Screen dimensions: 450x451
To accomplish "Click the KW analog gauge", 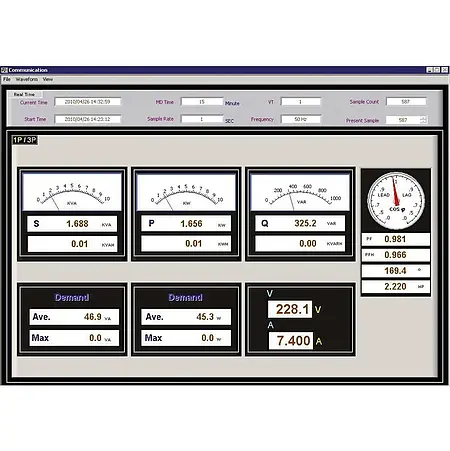I will click(186, 192).
